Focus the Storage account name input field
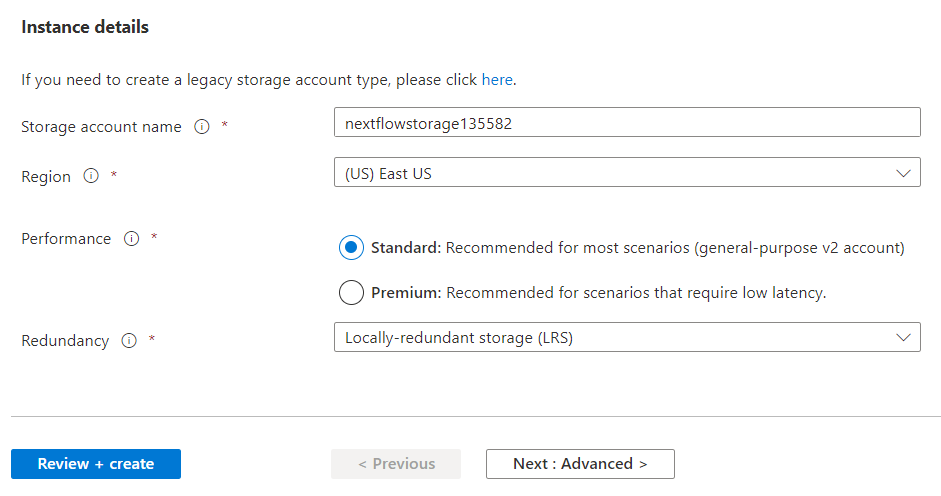 click(x=626, y=123)
